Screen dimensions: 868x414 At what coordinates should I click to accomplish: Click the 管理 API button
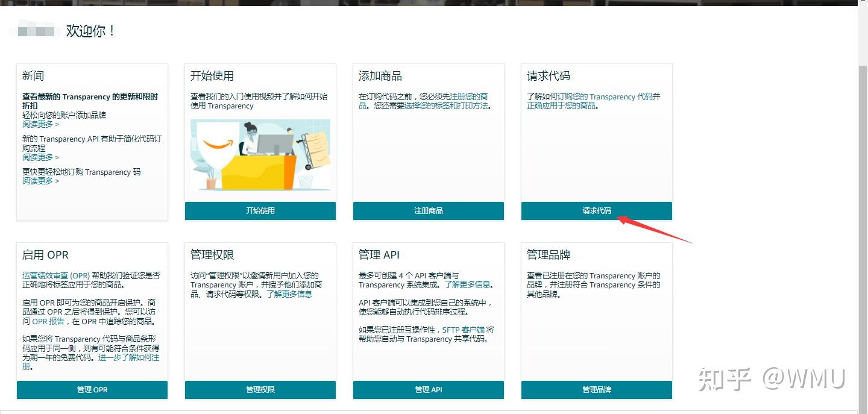[x=428, y=390]
